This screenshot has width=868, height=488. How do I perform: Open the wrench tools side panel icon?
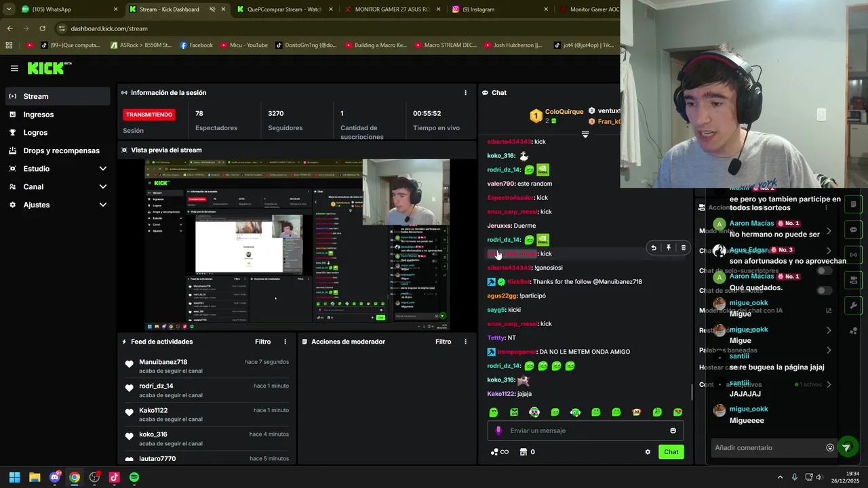click(x=853, y=306)
